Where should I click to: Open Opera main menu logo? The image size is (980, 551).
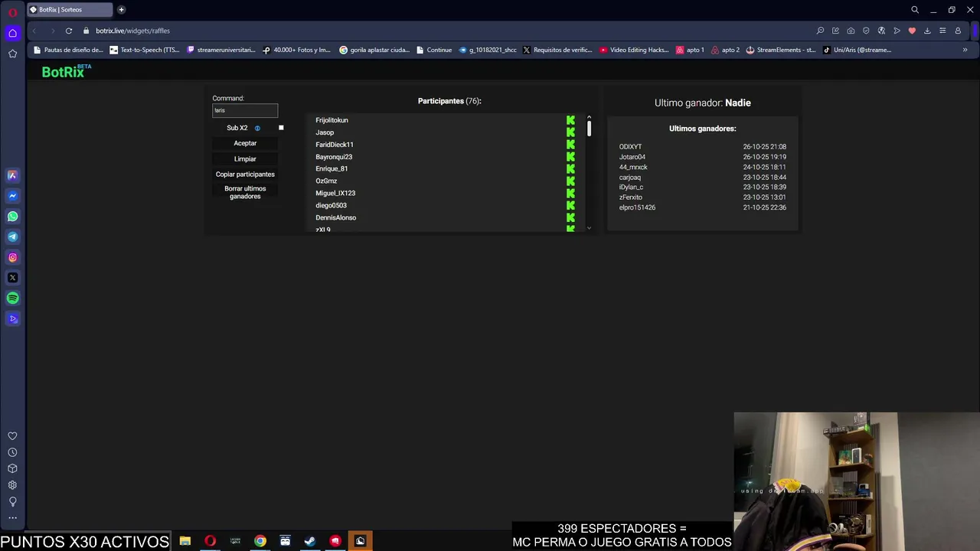[12, 12]
